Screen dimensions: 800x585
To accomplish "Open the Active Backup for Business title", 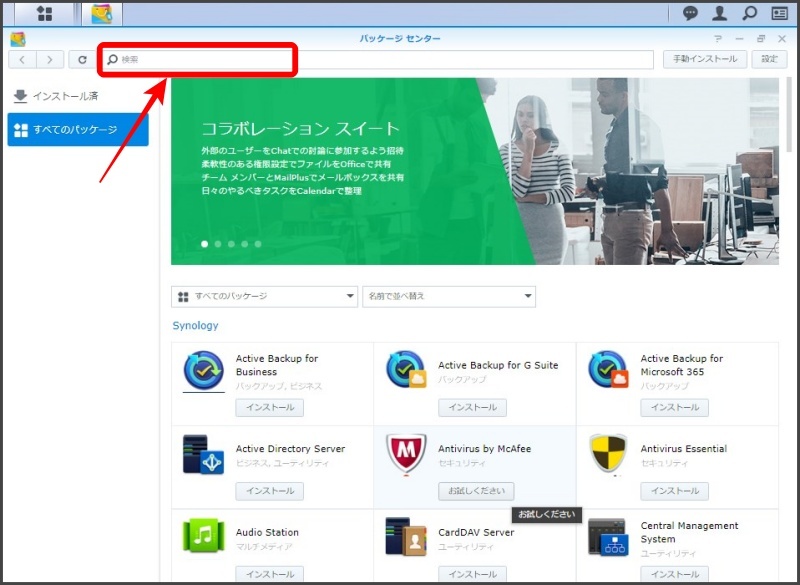I will (x=277, y=365).
